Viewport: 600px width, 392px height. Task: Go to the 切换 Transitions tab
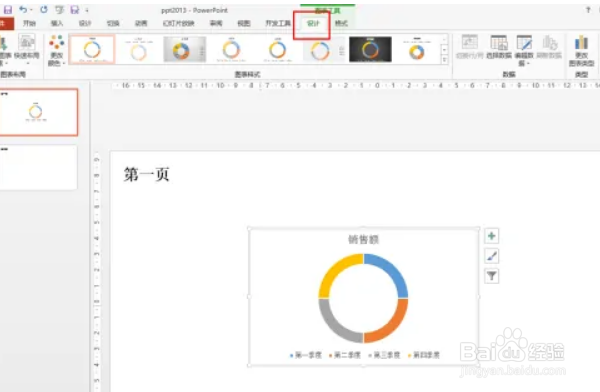click(113, 23)
